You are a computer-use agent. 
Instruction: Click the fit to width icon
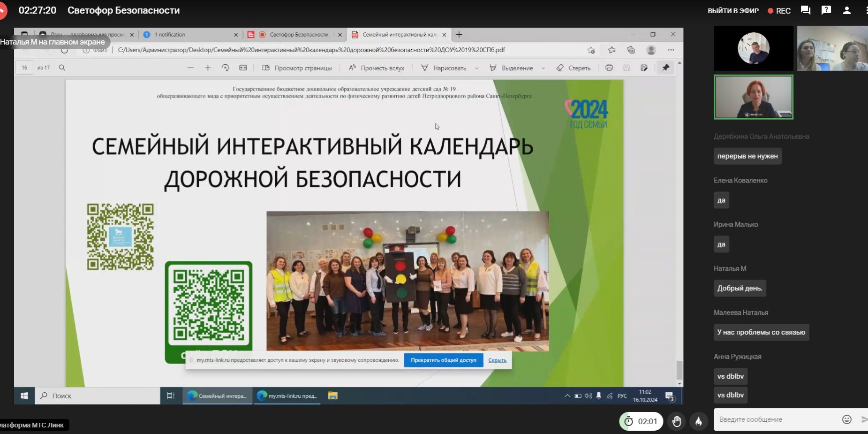coord(243,68)
